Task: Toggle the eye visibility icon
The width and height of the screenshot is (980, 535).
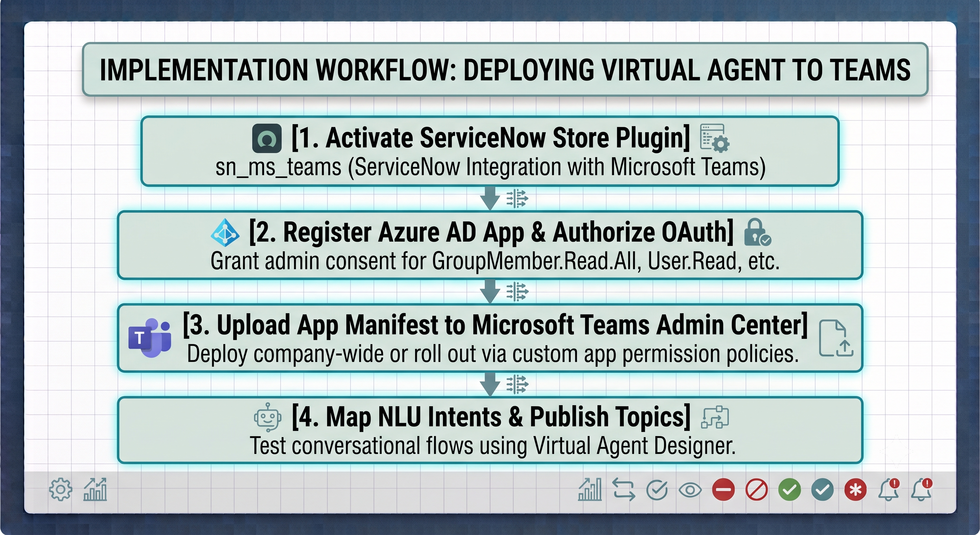Action: click(x=690, y=490)
